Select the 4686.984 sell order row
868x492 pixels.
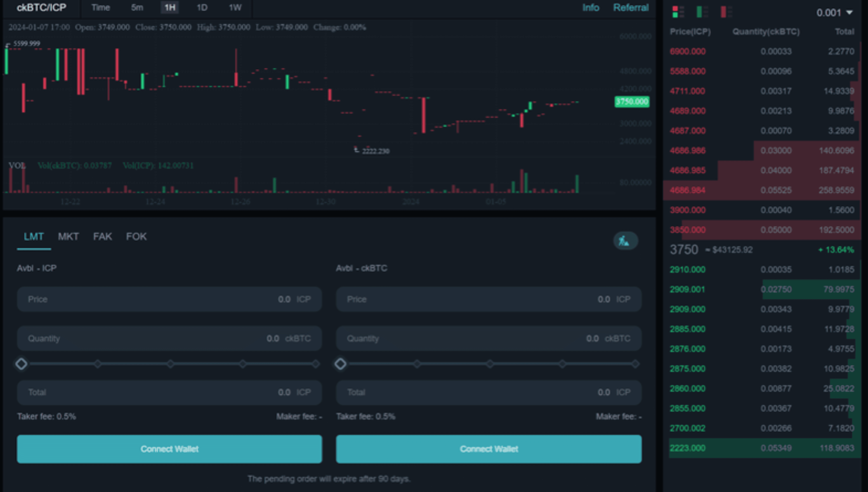pos(762,190)
